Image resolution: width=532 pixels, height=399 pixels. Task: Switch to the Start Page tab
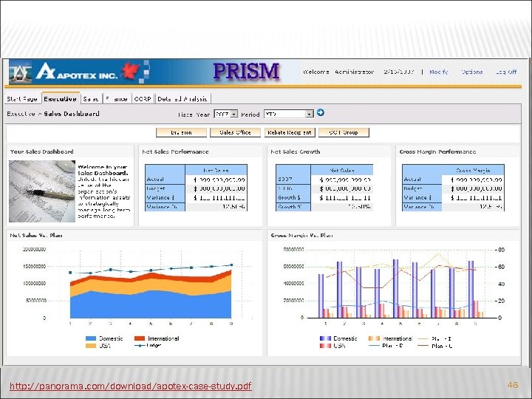pos(22,99)
